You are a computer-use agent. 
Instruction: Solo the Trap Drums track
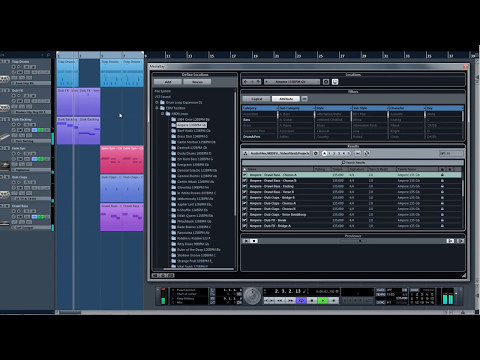7,62
